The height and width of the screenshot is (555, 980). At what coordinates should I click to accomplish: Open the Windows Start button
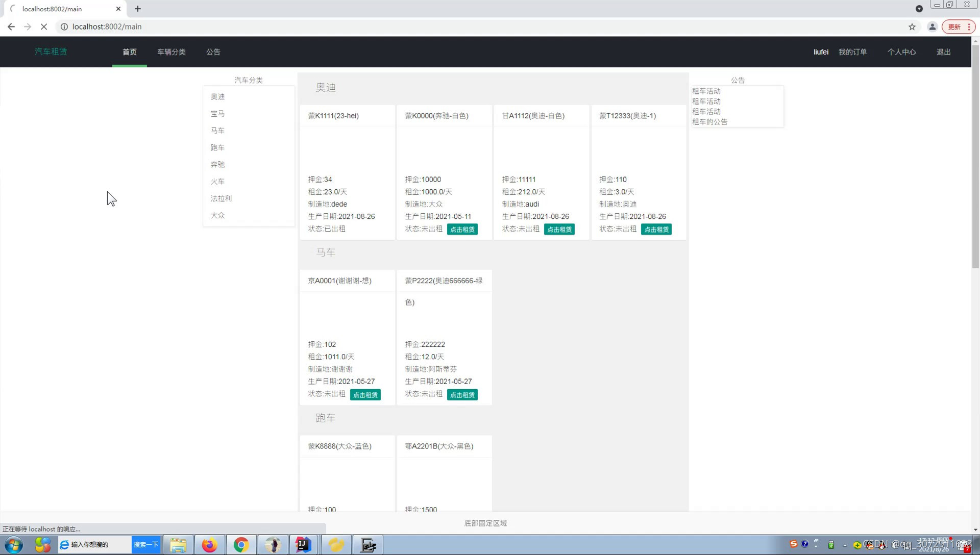click(x=14, y=545)
